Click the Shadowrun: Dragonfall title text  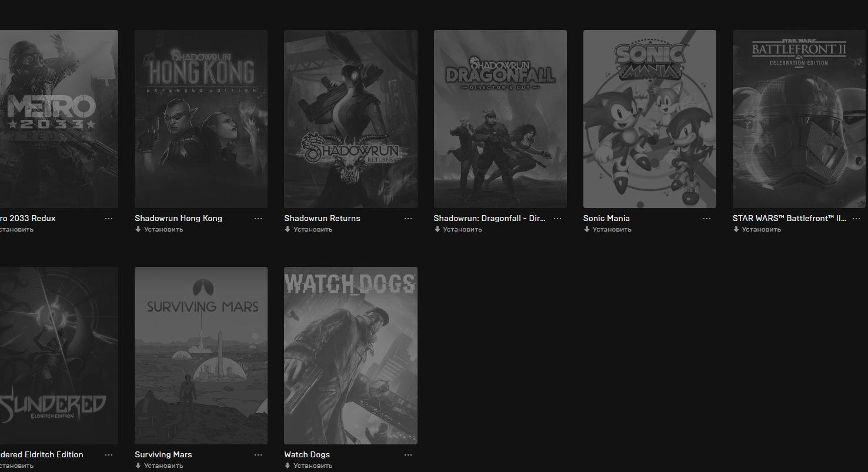click(x=489, y=218)
